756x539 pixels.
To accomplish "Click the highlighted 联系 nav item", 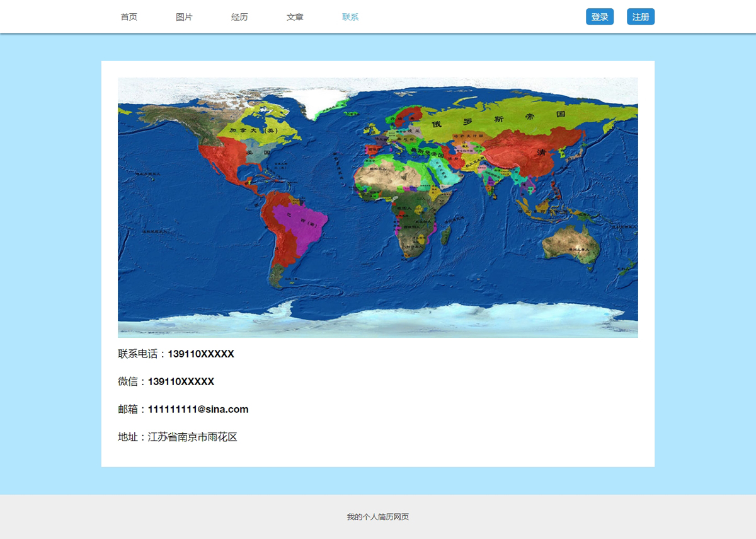I will 350,17.
